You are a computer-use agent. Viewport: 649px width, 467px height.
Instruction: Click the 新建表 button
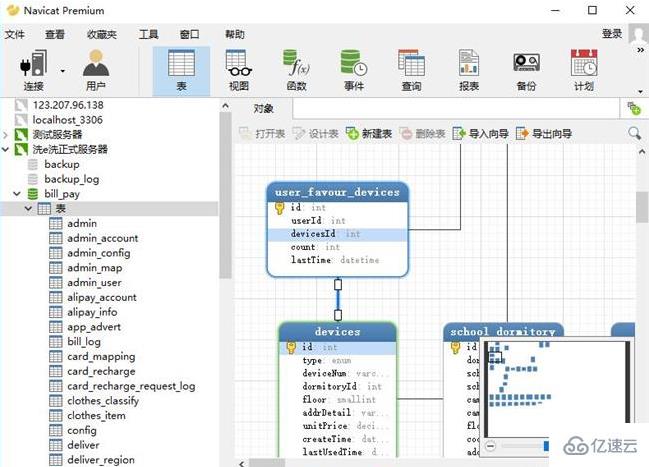pyautogui.click(x=369, y=134)
